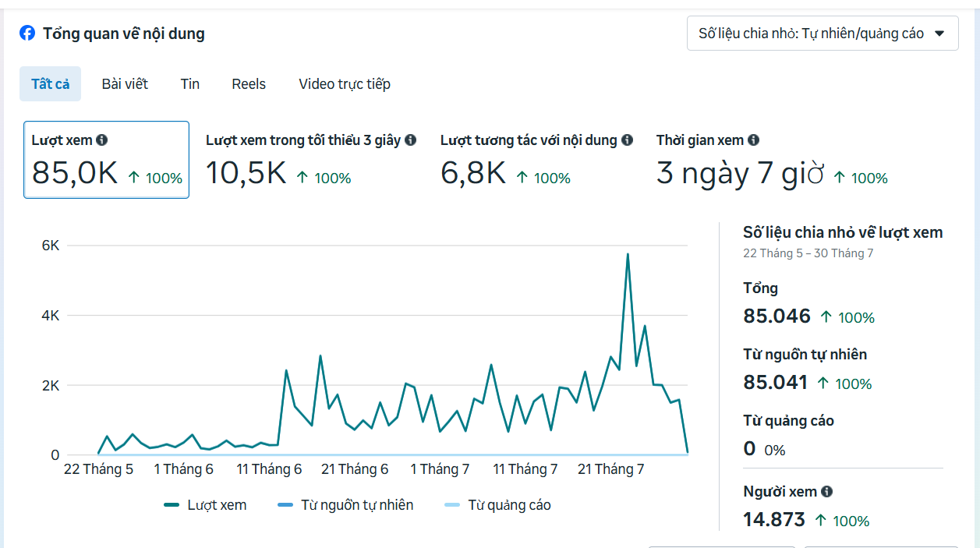Go to the Reels tab

[x=249, y=84]
